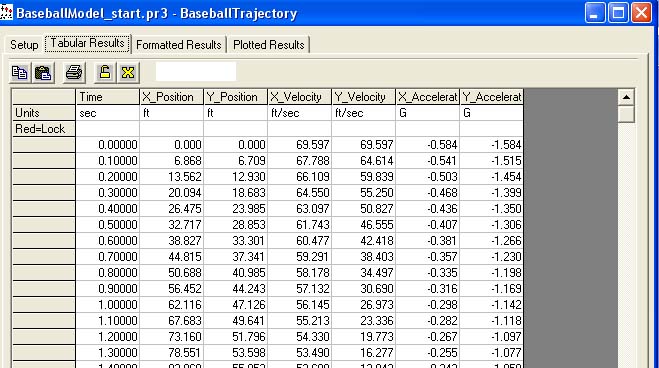Screen dimensions: 659x368
Task: Click the vertical scrollbar thumb
Action: [x=626, y=114]
